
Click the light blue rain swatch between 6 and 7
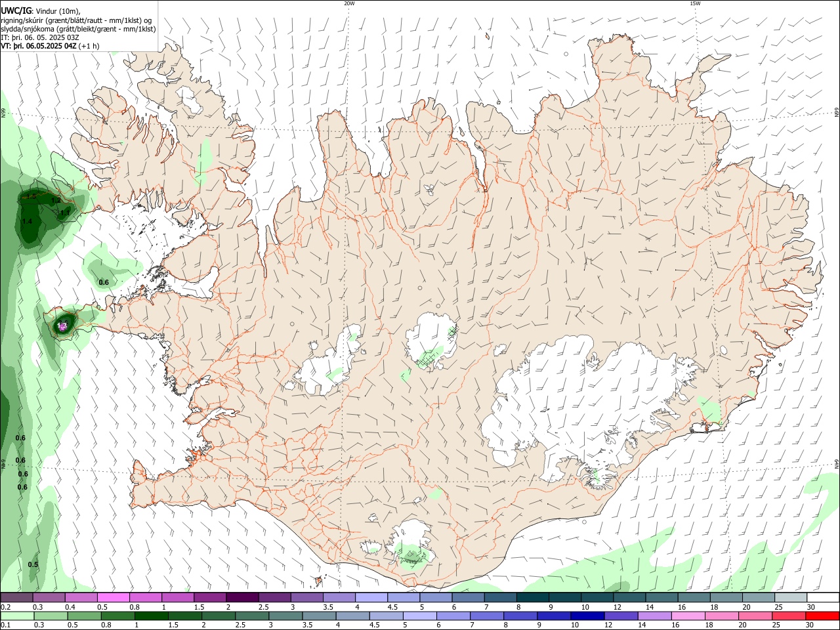(453, 616)
